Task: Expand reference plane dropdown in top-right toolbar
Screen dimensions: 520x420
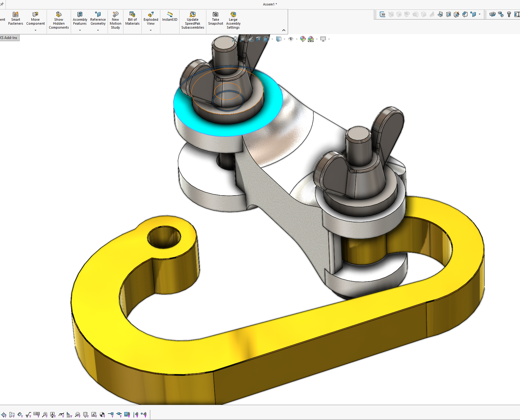Action: pos(479,14)
